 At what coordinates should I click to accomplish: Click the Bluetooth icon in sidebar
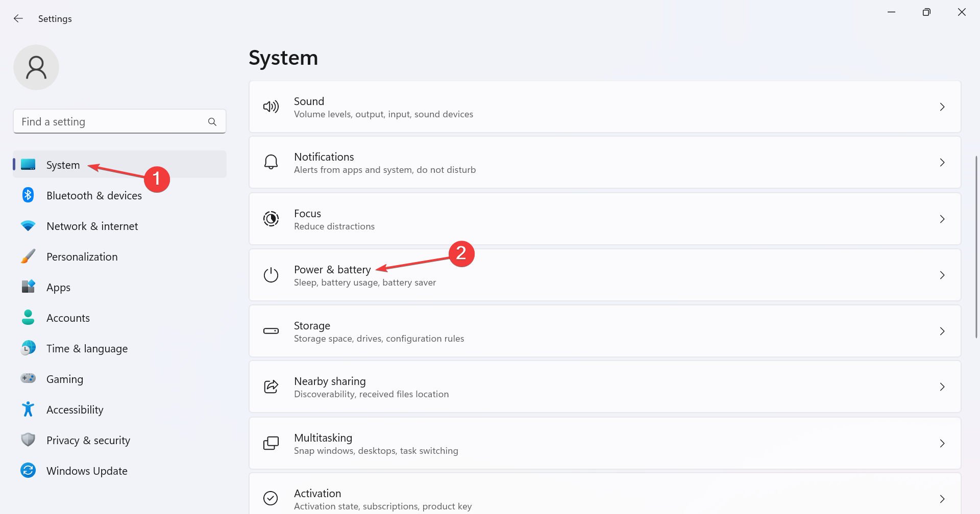pos(28,195)
